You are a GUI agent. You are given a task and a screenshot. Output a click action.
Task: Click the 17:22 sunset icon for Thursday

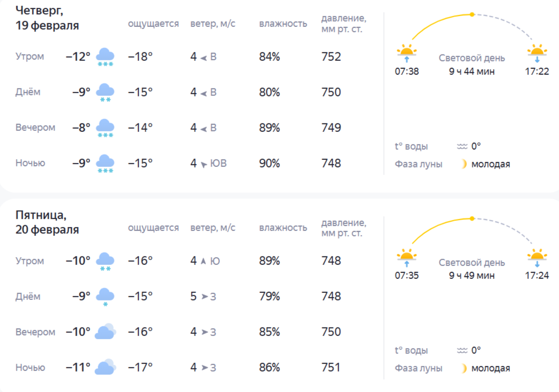pos(537,54)
